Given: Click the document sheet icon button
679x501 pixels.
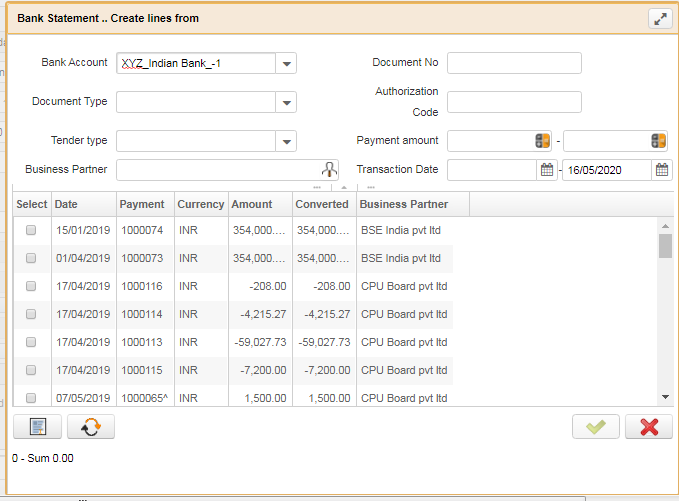Looking at the screenshot, I should (x=38, y=427).
